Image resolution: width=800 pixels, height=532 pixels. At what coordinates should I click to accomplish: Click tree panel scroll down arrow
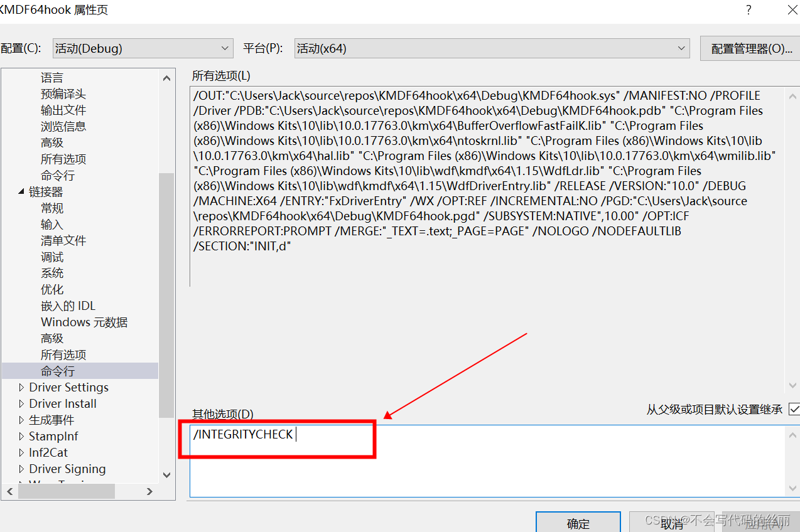tap(166, 476)
